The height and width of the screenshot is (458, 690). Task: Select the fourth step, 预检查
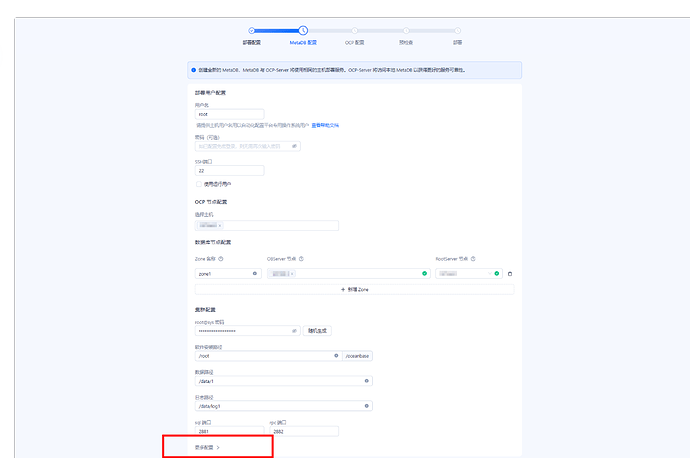[x=406, y=43]
